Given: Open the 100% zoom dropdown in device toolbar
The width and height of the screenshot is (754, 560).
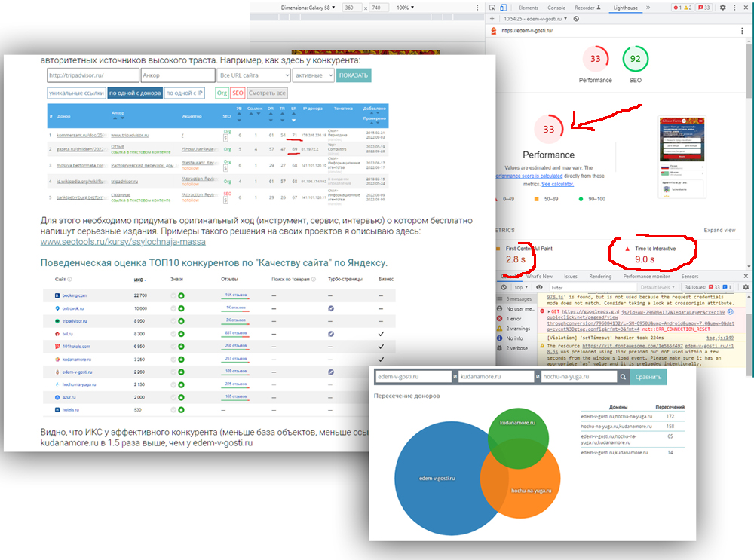Looking at the screenshot, I should click(x=405, y=8).
